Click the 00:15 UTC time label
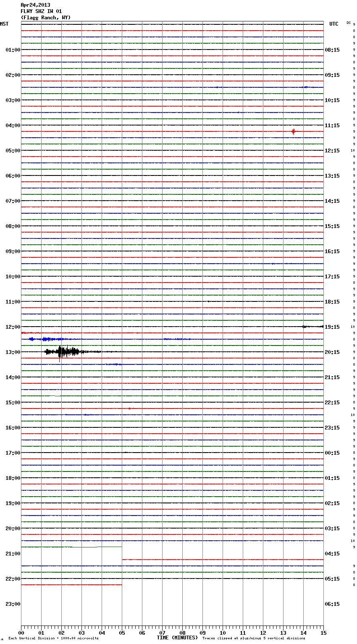 click(332, 453)
